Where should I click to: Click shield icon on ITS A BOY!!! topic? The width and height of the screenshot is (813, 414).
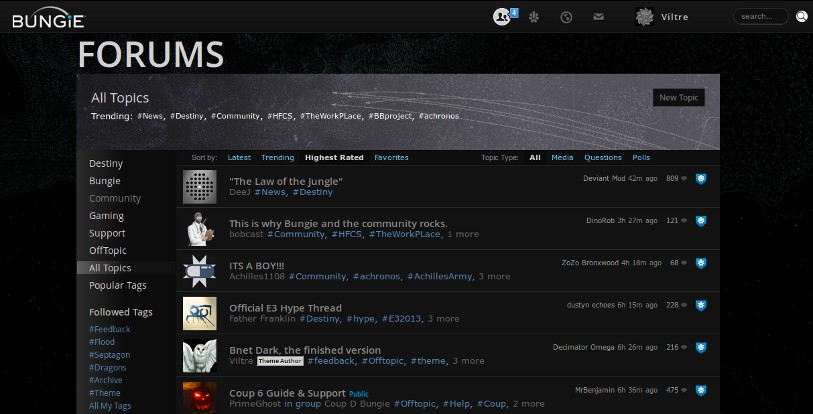coord(701,263)
